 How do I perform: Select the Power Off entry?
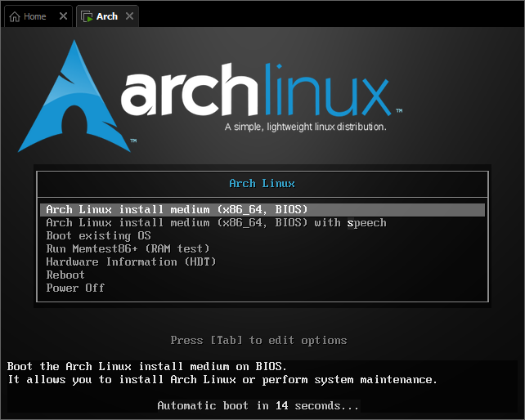point(75,288)
